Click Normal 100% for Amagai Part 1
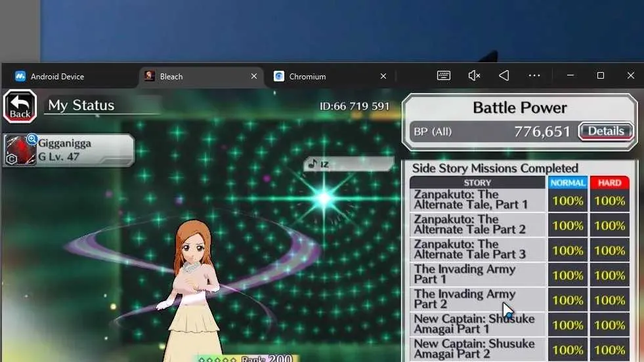The width and height of the screenshot is (644, 362). pyautogui.click(x=568, y=325)
